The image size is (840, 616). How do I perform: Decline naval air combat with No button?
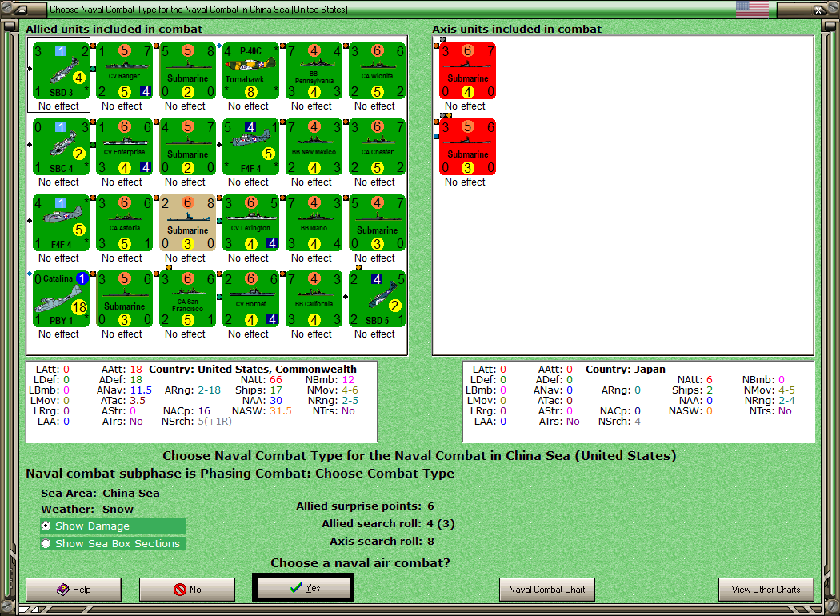[187, 590]
